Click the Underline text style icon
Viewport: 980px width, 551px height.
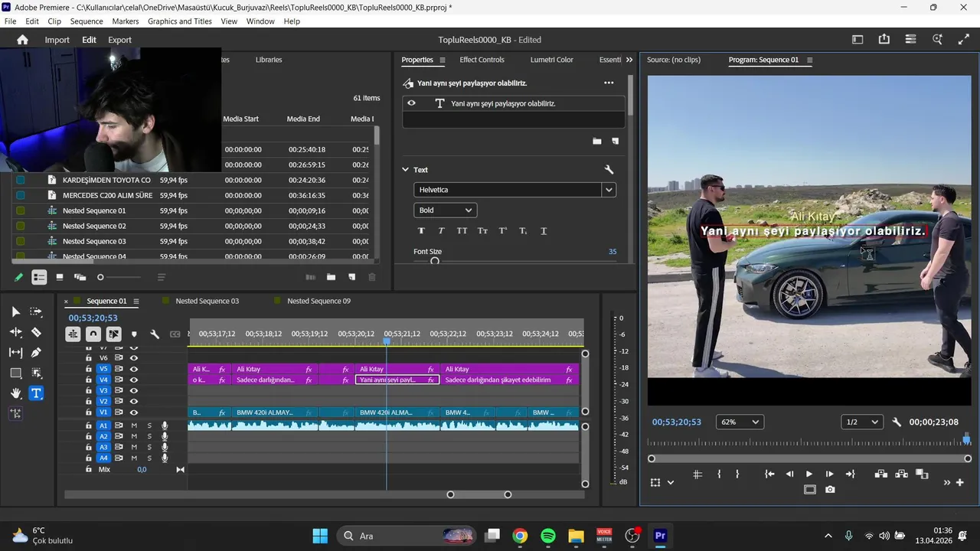pos(544,231)
